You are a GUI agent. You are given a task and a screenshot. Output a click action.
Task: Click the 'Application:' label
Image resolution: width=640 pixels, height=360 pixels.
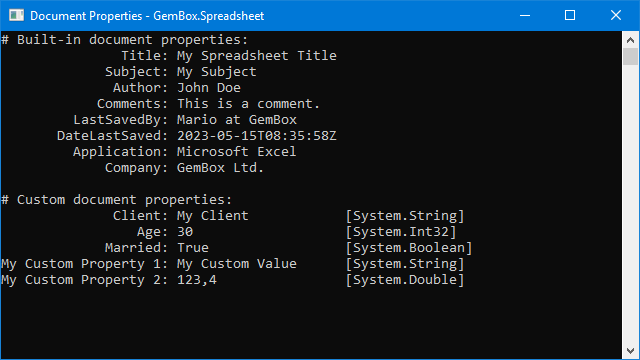point(120,152)
